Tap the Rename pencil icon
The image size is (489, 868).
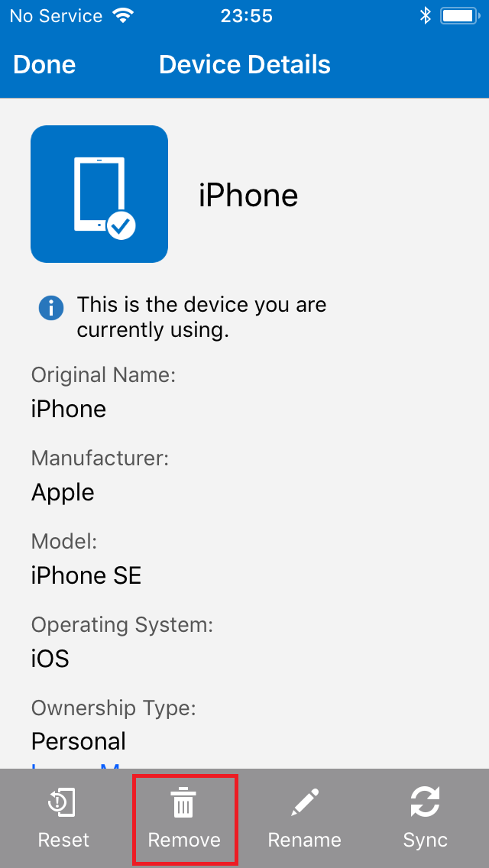coord(305,803)
